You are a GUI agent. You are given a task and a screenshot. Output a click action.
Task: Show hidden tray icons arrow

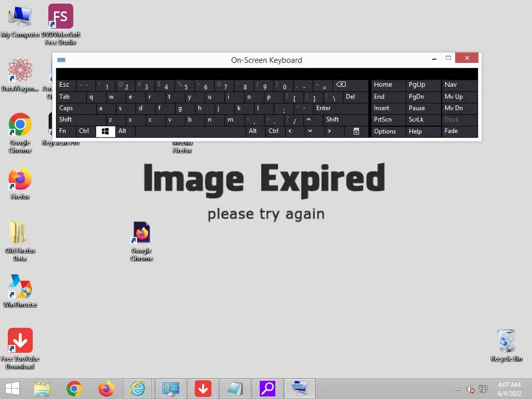pyautogui.click(x=458, y=389)
